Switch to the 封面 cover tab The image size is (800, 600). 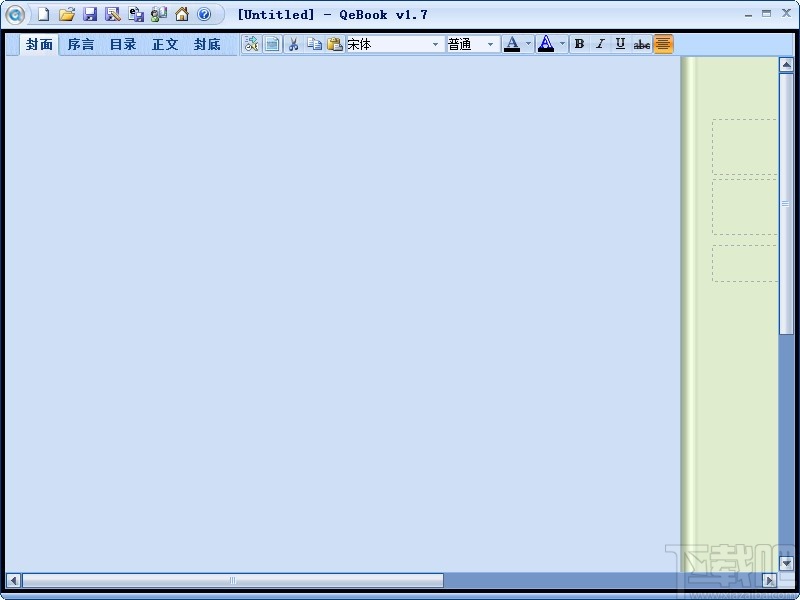(37, 44)
